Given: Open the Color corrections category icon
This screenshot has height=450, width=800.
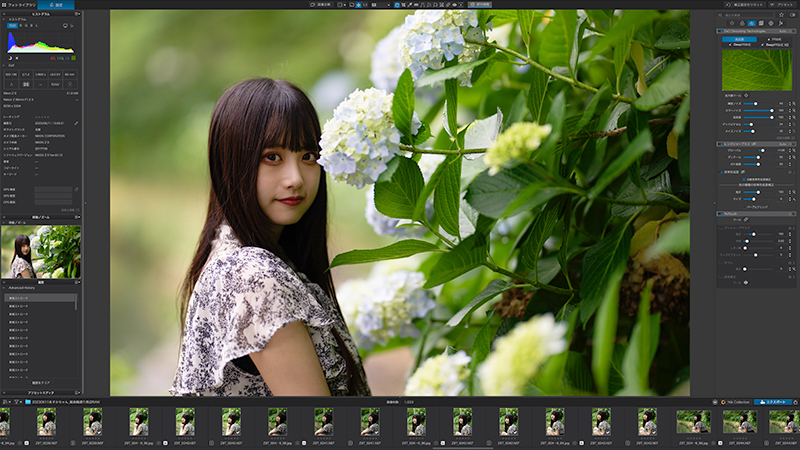Looking at the screenshot, I should click(x=742, y=23).
